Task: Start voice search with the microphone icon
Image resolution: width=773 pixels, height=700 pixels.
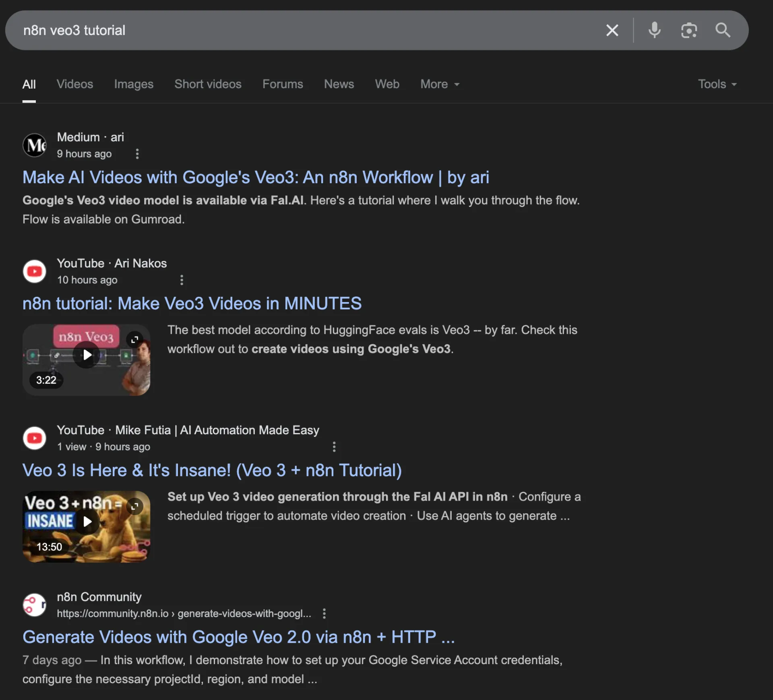Action: click(x=655, y=30)
